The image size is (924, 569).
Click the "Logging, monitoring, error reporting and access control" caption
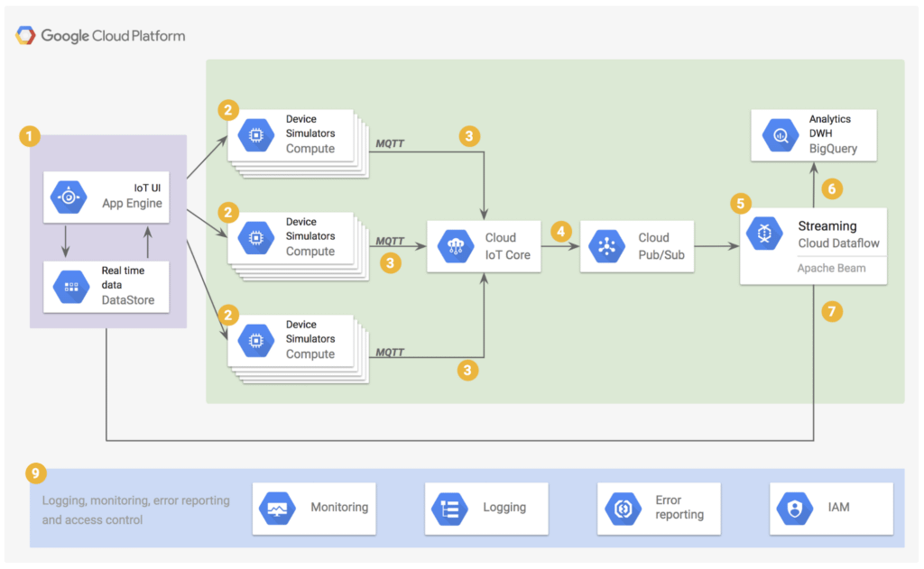pos(136,510)
